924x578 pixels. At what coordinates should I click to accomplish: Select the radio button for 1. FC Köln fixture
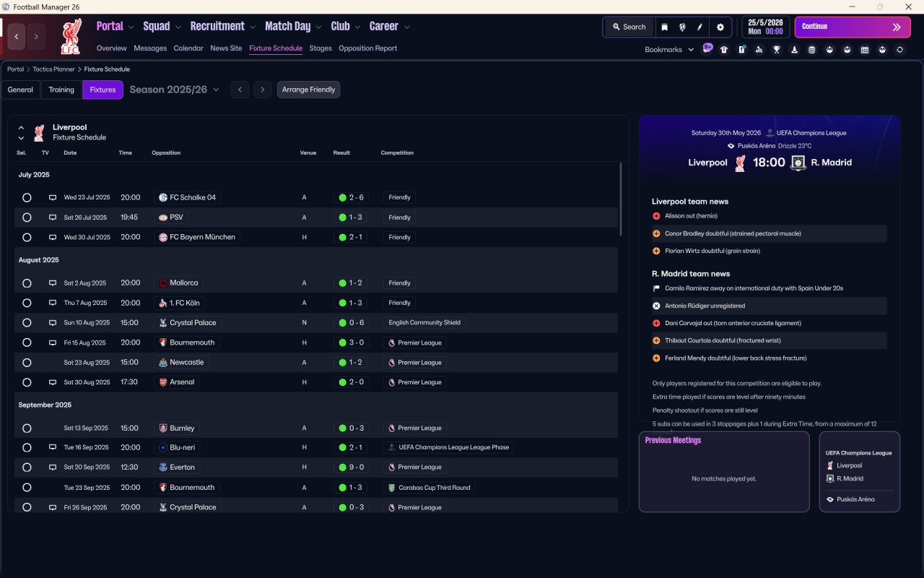tap(27, 303)
